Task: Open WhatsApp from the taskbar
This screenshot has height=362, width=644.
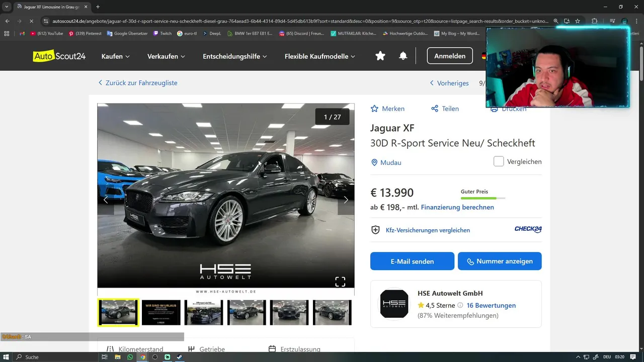Action: pos(130,357)
